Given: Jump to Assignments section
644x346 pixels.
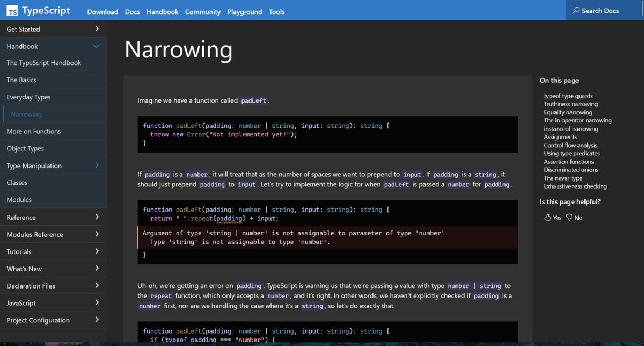Looking at the screenshot, I should click(x=561, y=137).
